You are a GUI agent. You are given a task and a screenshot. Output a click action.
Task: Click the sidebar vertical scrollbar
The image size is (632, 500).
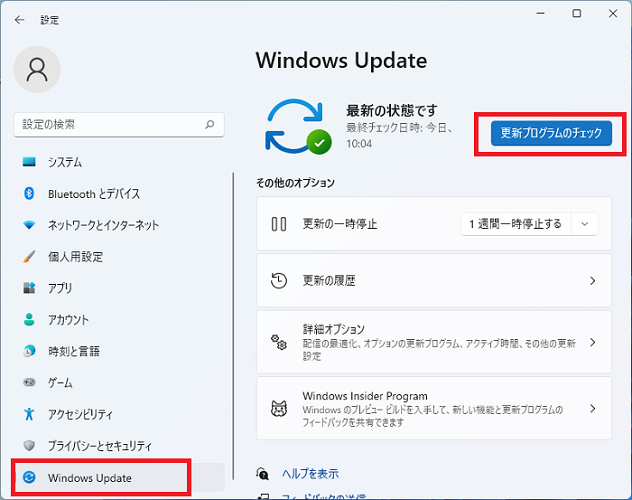tap(233, 326)
